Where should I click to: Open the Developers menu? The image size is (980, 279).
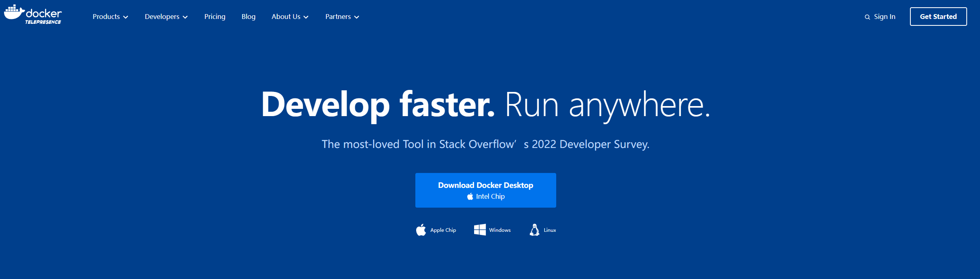[x=166, y=17]
